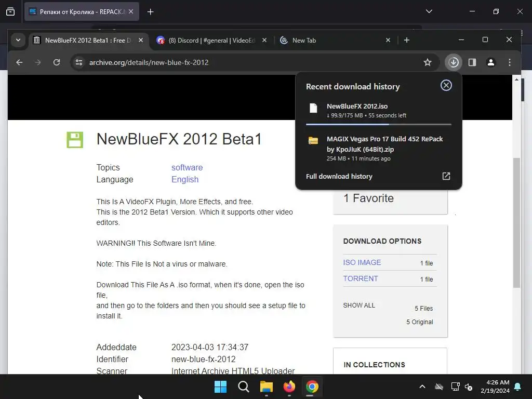
Task: Click Chrome icon in taskbar
Action: coord(312,387)
